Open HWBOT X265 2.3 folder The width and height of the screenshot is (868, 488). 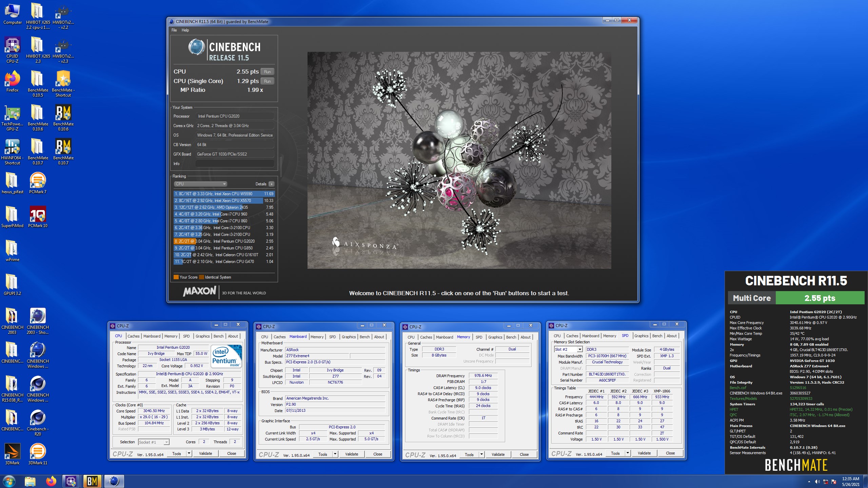[x=38, y=50]
